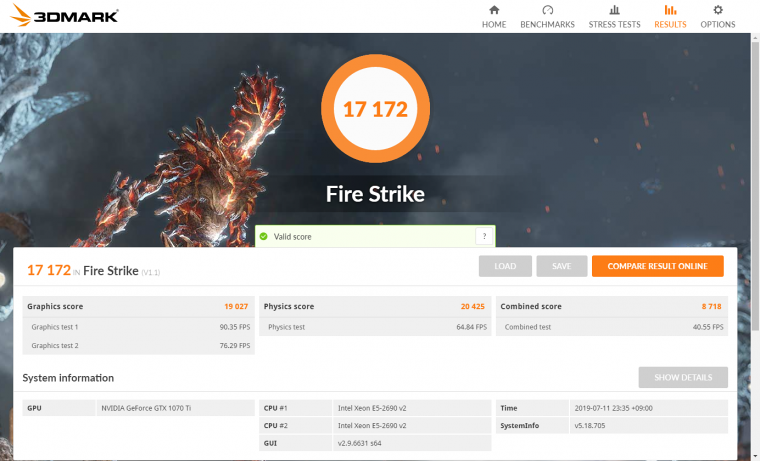
Task: Click the Fire Strike title banner
Action: tap(375, 194)
